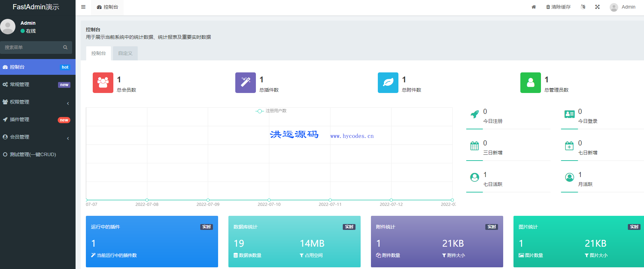Click the circle icon beside 测试管理
The image size is (644, 269).
[x=5, y=154]
